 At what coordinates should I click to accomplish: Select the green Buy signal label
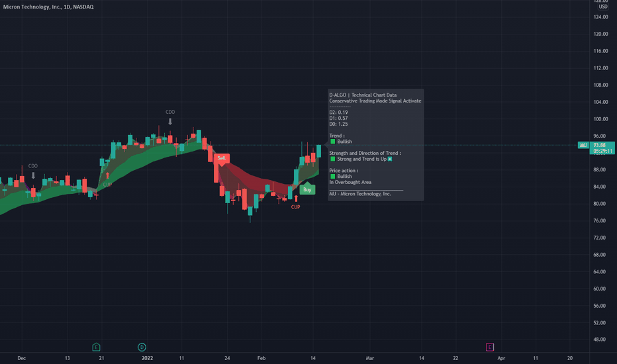[307, 189]
